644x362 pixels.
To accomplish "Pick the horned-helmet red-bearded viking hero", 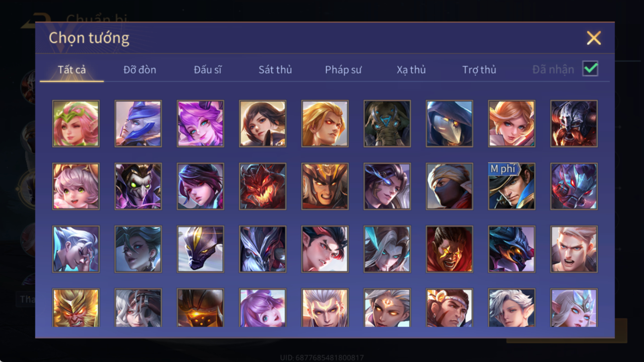I will [x=574, y=124].
